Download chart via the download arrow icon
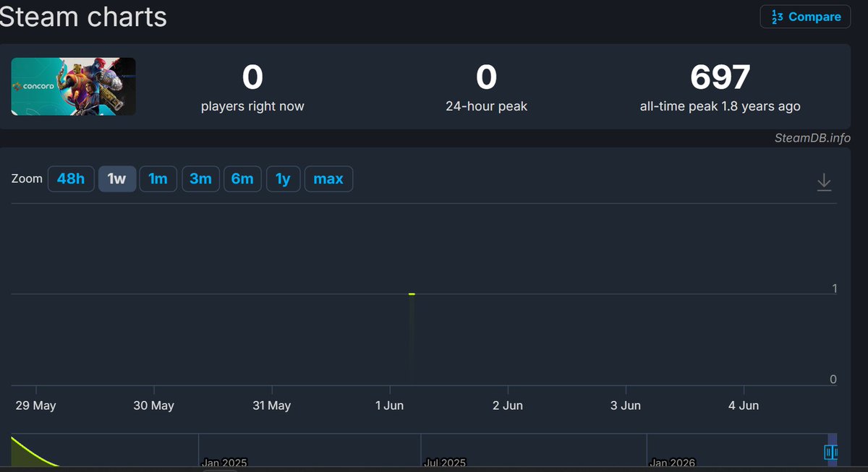The image size is (868, 472). tap(824, 182)
